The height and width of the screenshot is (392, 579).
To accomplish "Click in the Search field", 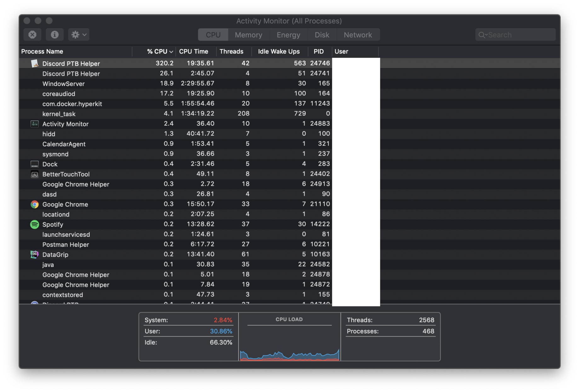I will 515,35.
